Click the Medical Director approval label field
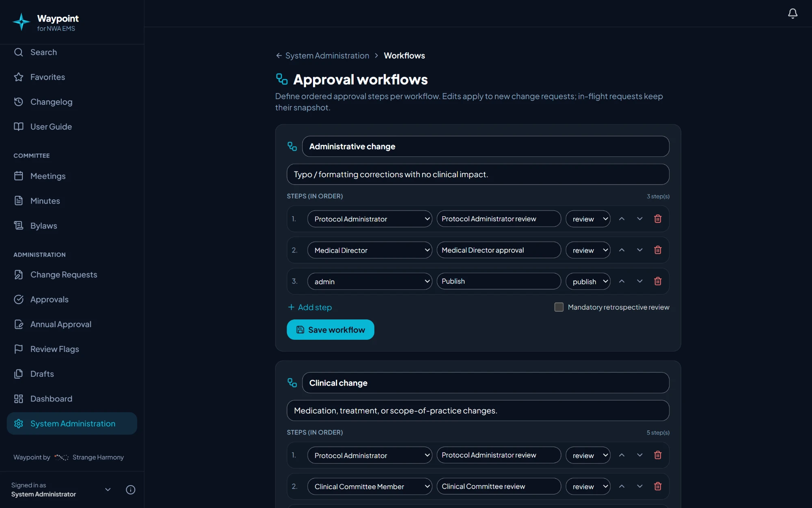The width and height of the screenshot is (812, 508). tap(499, 250)
